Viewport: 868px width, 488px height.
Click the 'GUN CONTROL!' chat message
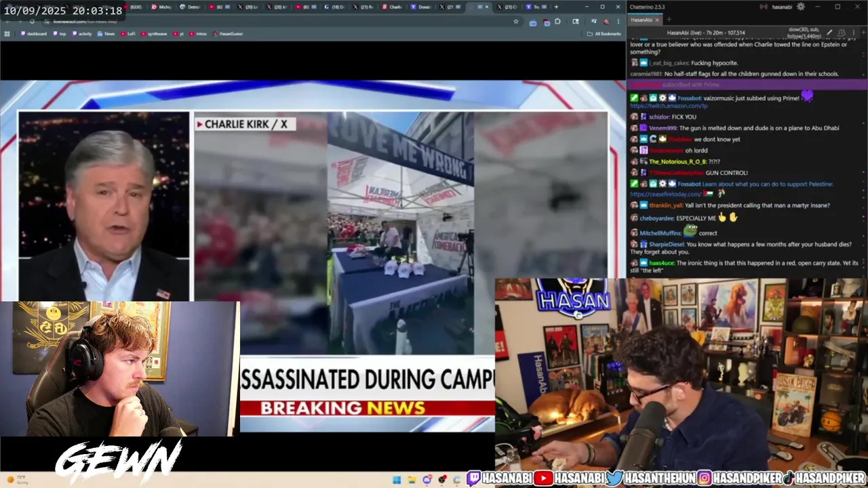coord(726,173)
